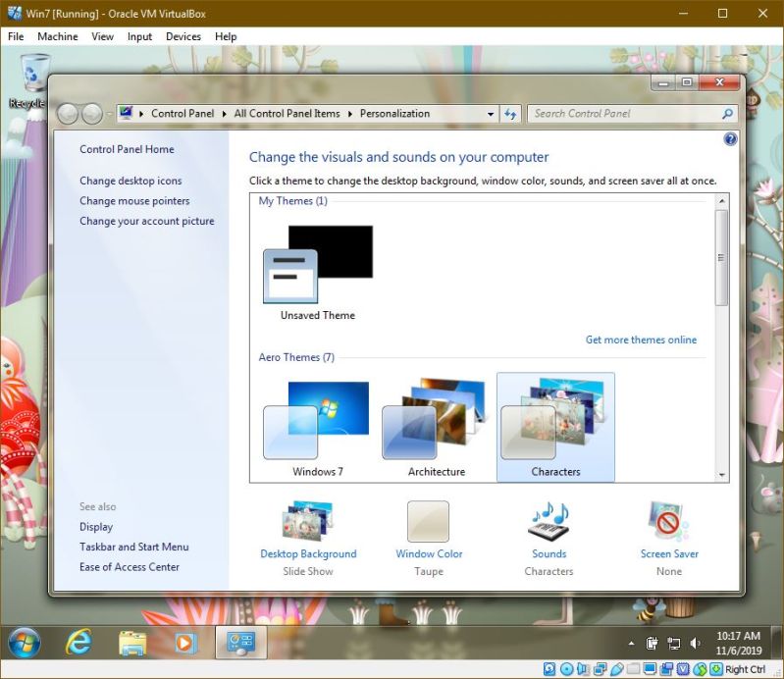Click the display monitor indicator in VirtualBox status bar

[x=650, y=668]
